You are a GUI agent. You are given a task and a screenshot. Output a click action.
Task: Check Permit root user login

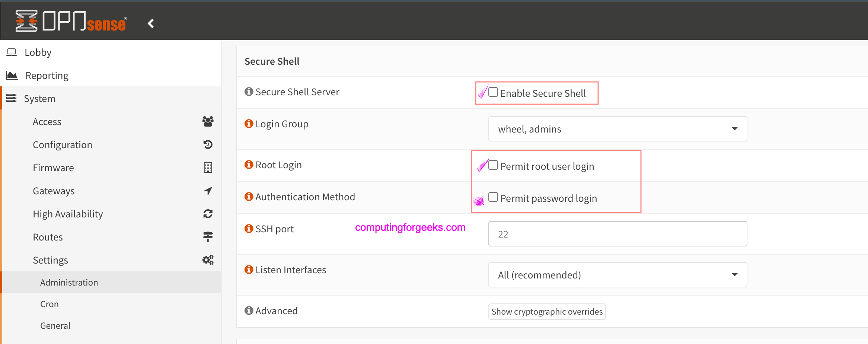coord(493,165)
